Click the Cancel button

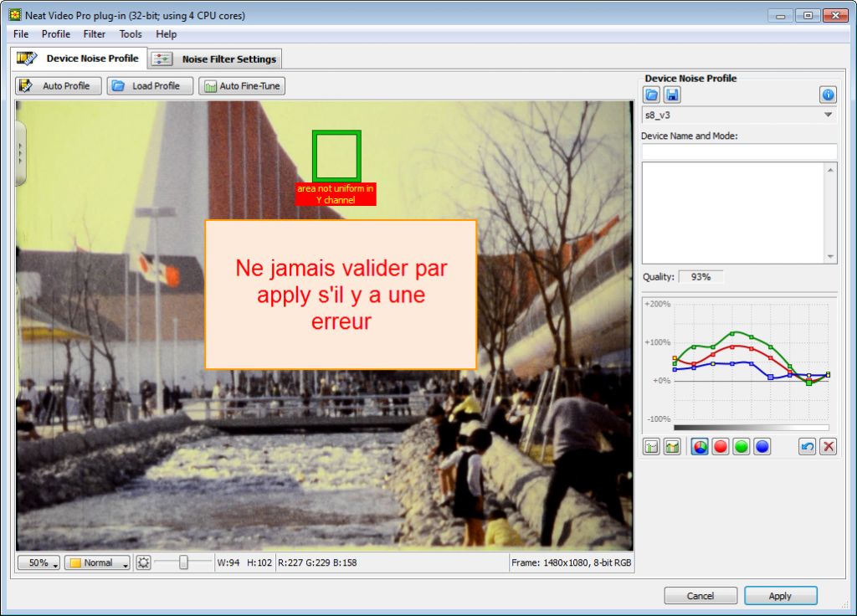point(700,596)
